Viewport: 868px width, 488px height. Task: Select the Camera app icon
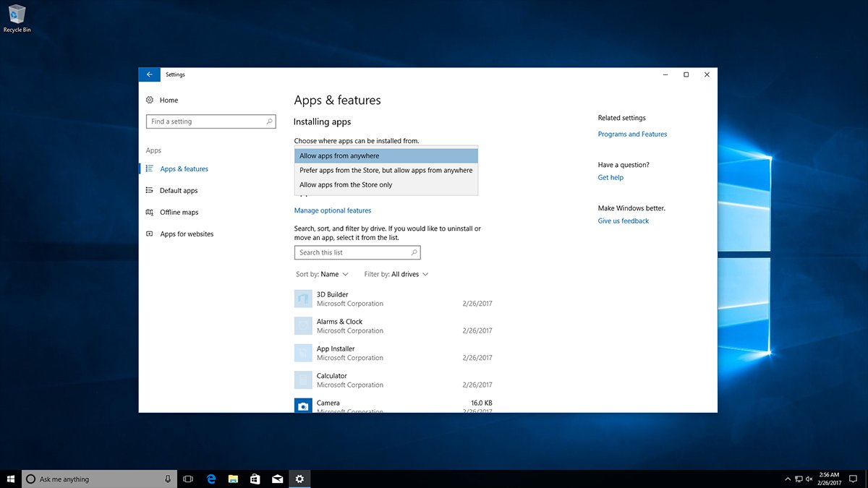[303, 406]
